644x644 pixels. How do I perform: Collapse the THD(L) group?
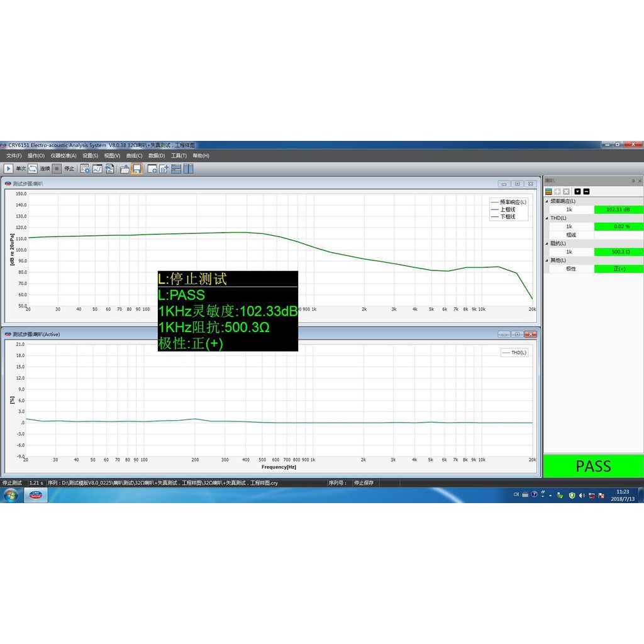coord(547,218)
